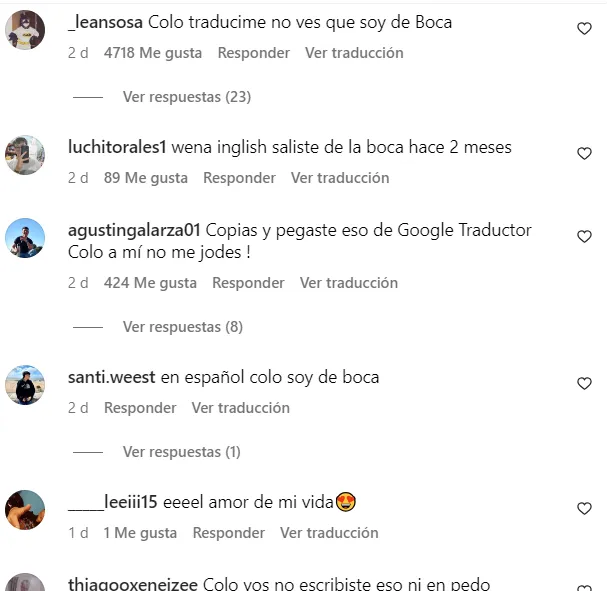Reply to _leansosa's comment
This screenshot has height=591, width=607.
(x=254, y=53)
